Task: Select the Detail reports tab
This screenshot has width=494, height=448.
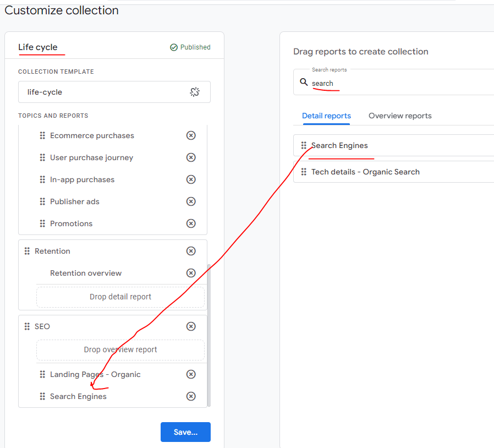Action: click(326, 116)
